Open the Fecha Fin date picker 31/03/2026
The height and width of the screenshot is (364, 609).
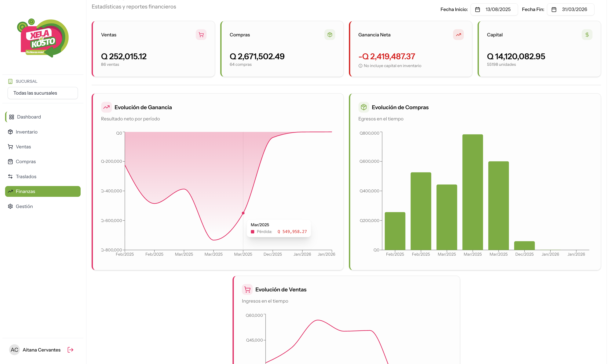(570, 10)
